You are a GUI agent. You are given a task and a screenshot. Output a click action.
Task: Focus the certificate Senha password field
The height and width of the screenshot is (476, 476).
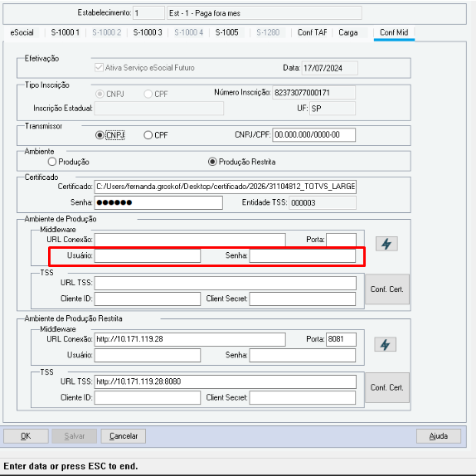tap(158, 202)
